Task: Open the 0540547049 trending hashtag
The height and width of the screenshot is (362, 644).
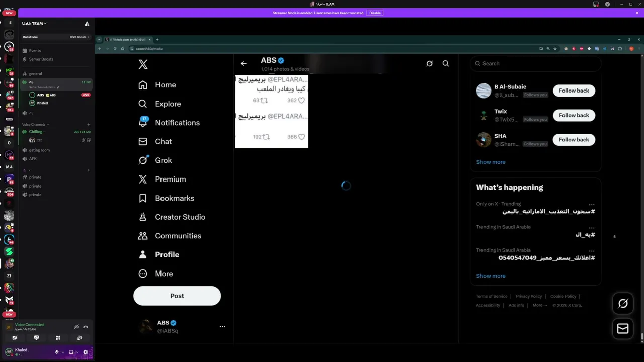Action: tap(547, 258)
